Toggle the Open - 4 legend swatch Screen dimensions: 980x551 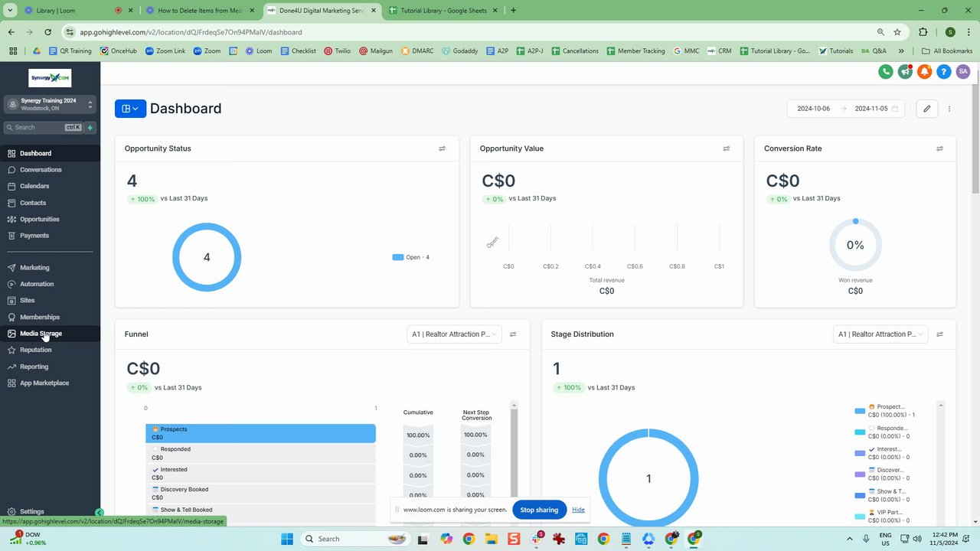[397, 257]
